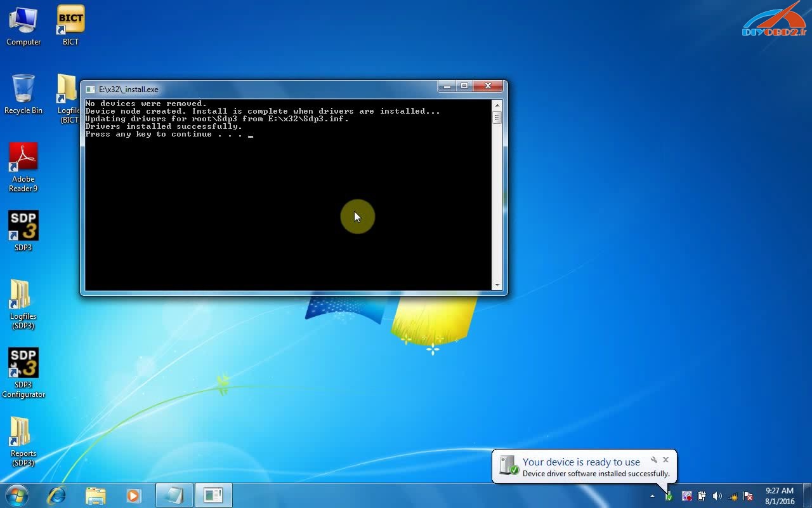Open the SDP3 desktop shortcut
Image resolution: width=812 pixels, height=508 pixels.
pyautogui.click(x=23, y=227)
